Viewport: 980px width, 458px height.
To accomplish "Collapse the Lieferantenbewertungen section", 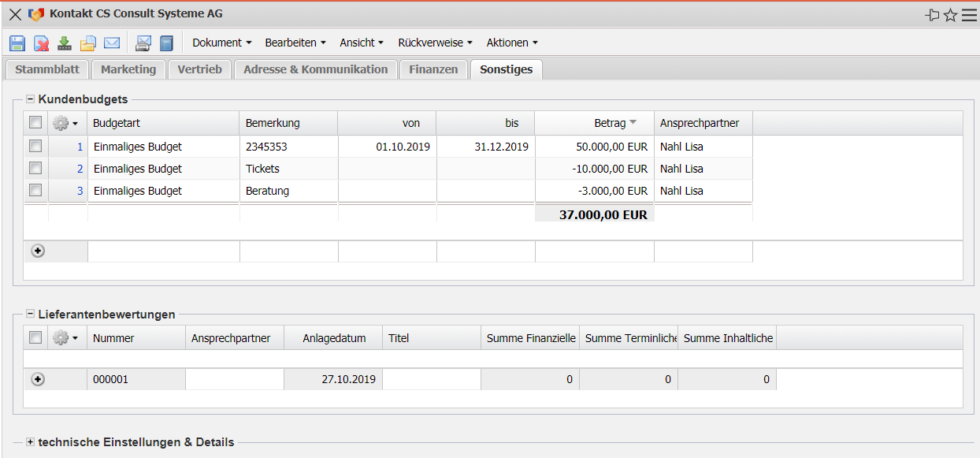I will click(x=31, y=315).
